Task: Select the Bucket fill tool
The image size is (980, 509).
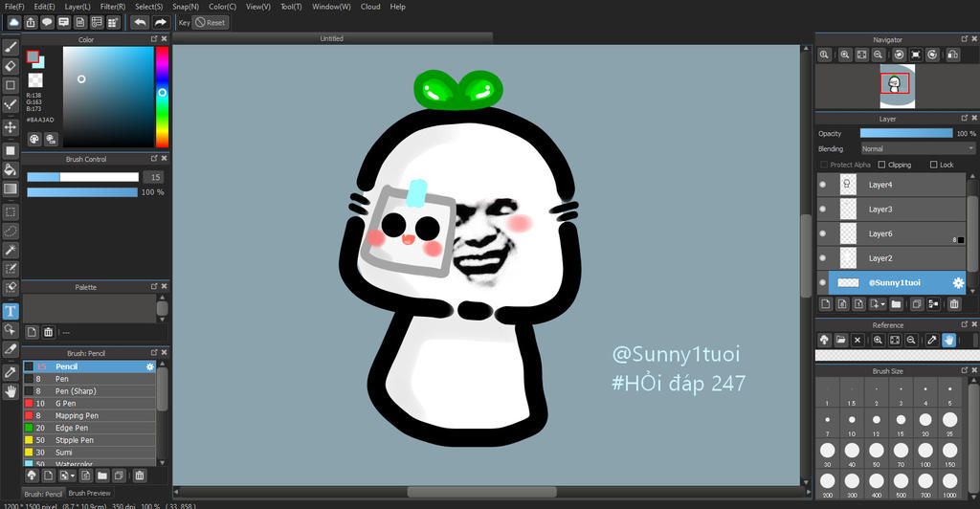Action: click(11, 170)
